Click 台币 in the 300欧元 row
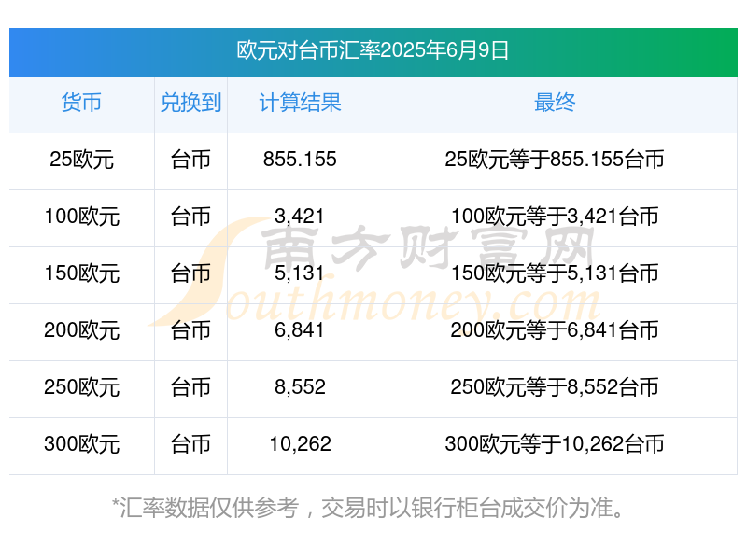 pos(190,444)
